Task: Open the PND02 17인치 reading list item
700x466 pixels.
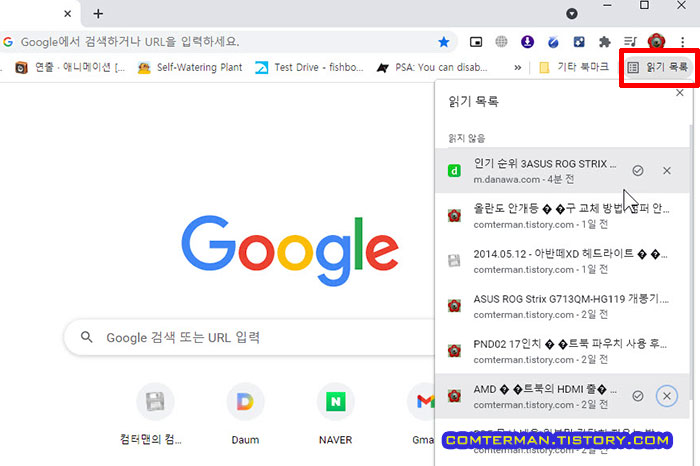Action: [x=562, y=351]
